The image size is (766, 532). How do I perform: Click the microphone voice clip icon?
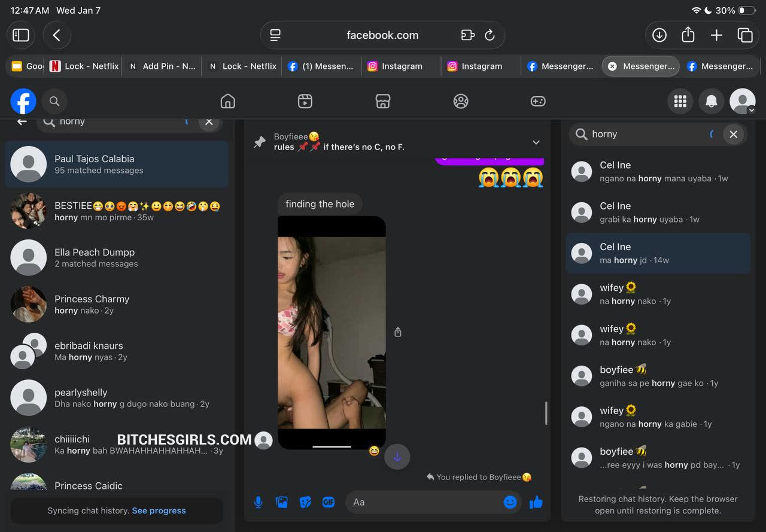(259, 502)
